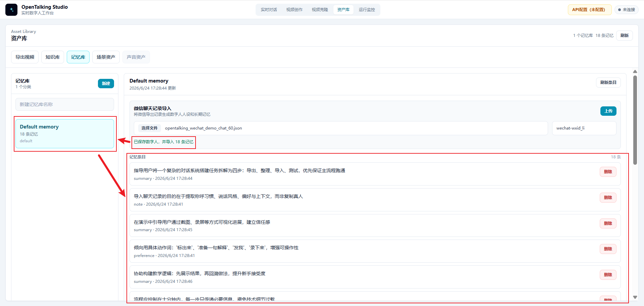Viewport: 644px width, 306px height.
Task: Open API配置 (未配置) settings
Action: 590,10
